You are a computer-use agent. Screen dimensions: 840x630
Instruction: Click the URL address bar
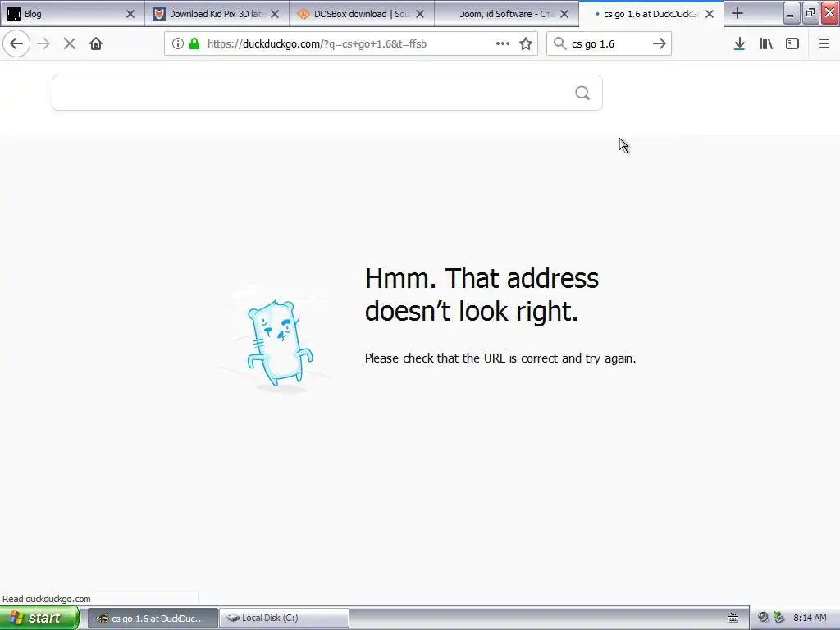point(350,44)
